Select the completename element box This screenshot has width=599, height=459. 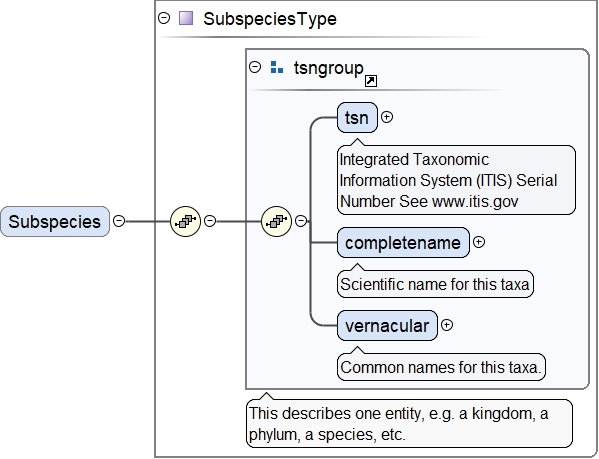pyautogui.click(x=403, y=242)
